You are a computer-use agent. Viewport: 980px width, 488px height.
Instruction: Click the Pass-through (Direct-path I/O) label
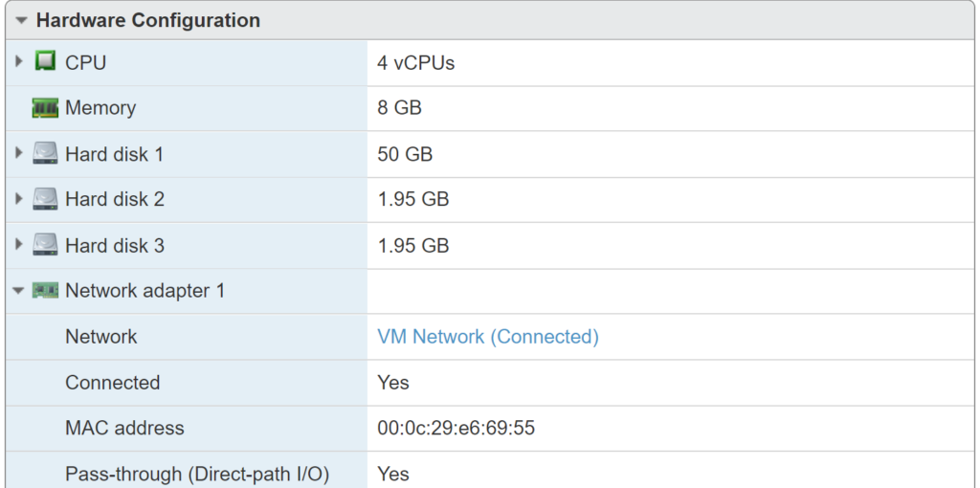pyautogui.click(x=197, y=475)
